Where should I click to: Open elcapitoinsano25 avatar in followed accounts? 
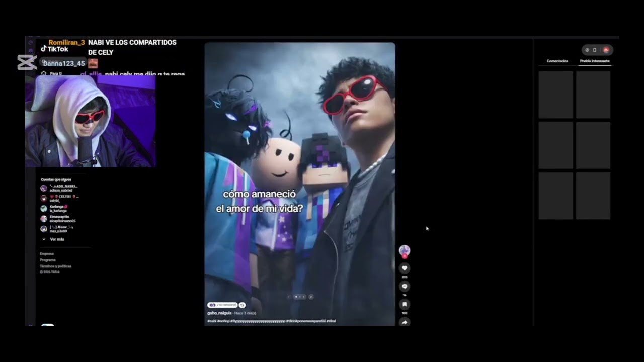[x=44, y=219]
